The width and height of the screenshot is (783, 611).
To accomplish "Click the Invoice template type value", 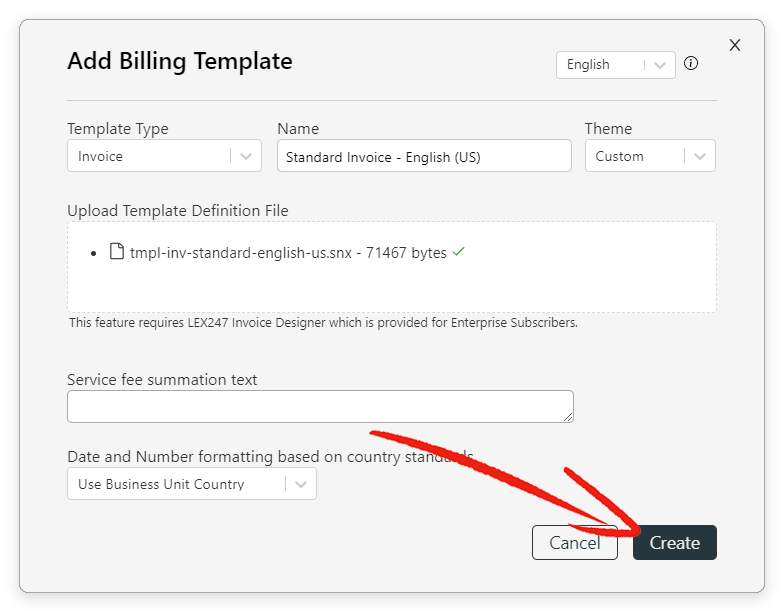I will (x=100, y=156).
